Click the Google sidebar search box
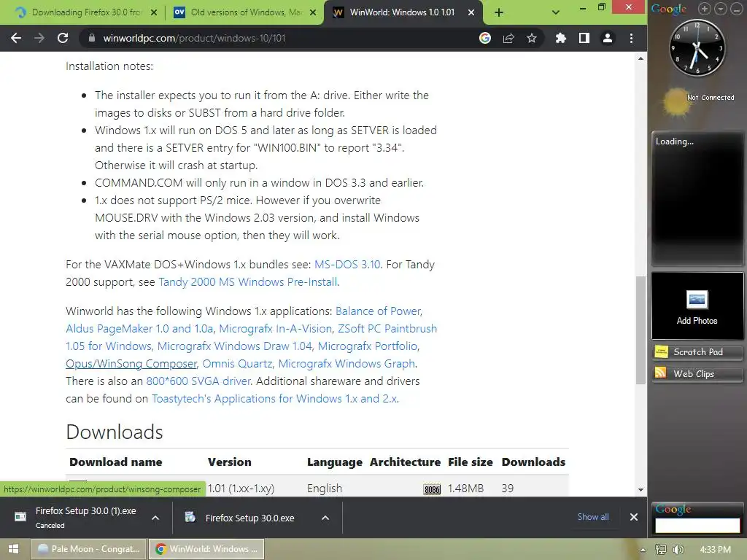 point(697,525)
